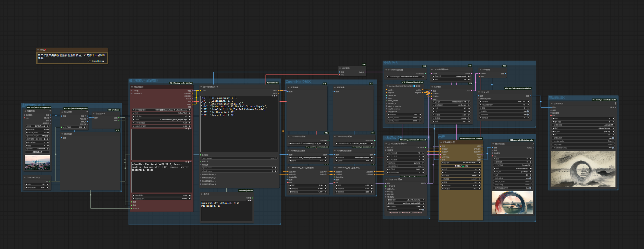Collapse the Primitive元节点 node via its title dot

click(25, 177)
